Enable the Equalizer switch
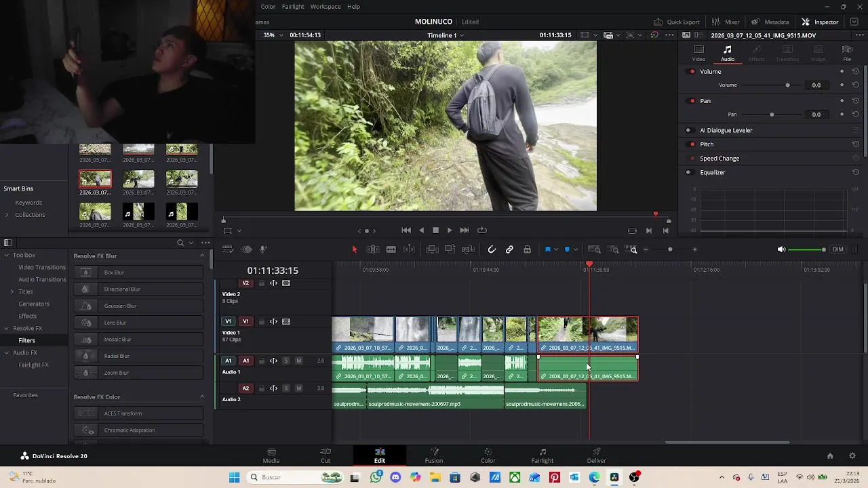The height and width of the screenshot is (488, 868). click(x=688, y=172)
